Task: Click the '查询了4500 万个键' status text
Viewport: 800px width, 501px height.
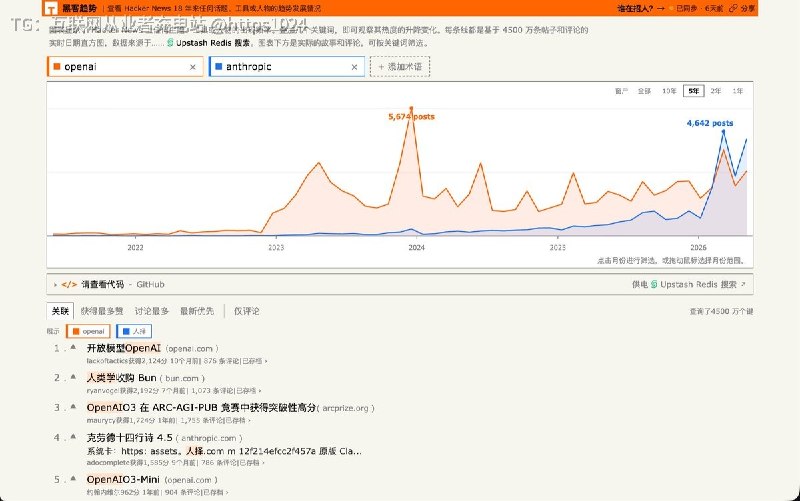Action: [721, 311]
